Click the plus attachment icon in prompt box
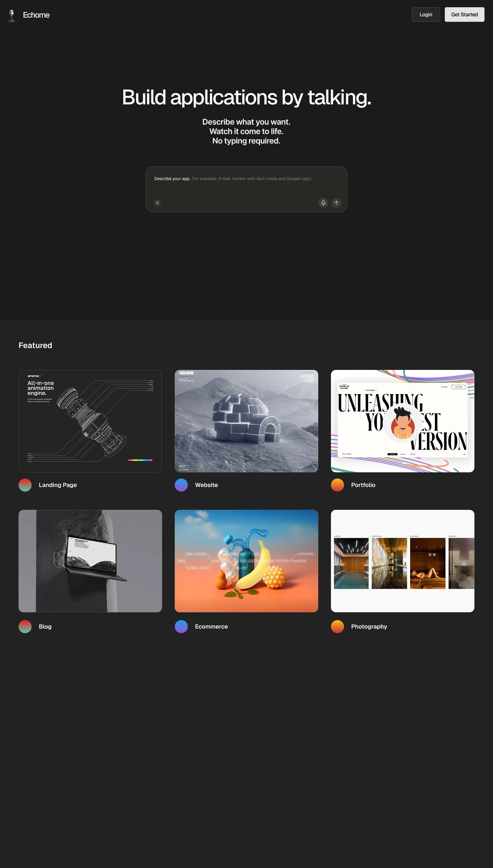The width and height of the screenshot is (493, 868). pyautogui.click(x=157, y=203)
